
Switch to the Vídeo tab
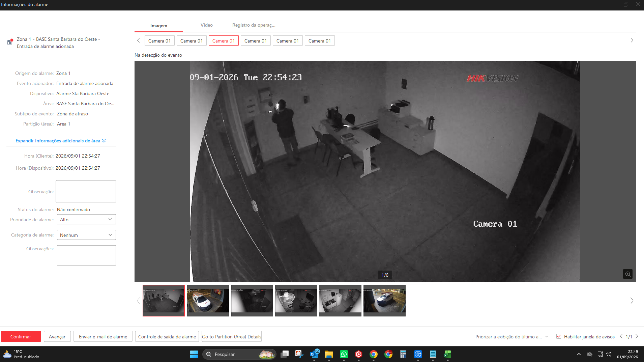[207, 25]
